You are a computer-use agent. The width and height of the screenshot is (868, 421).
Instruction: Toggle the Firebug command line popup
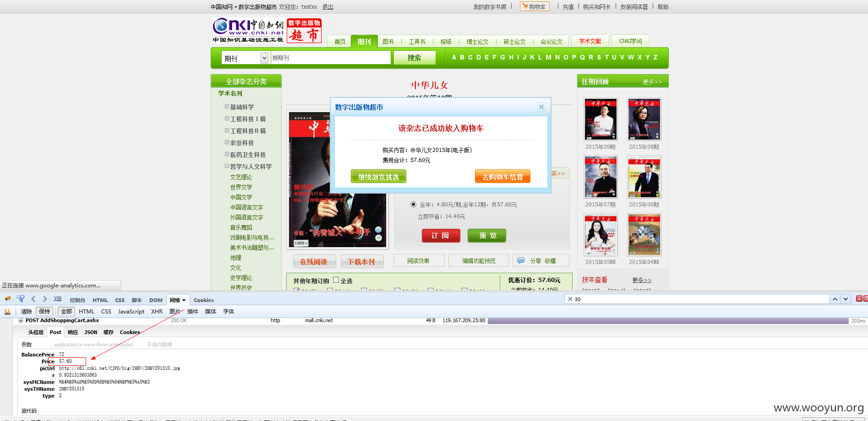tap(57, 299)
